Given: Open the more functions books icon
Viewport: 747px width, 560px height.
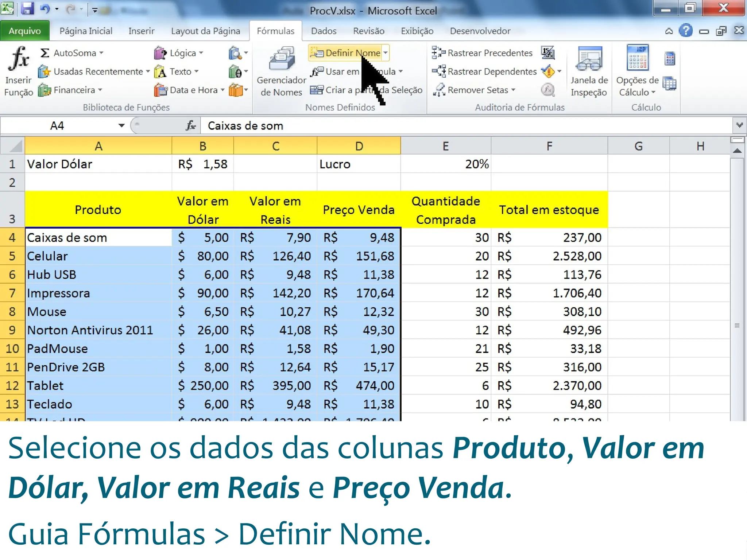Looking at the screenshot, I should 238,90.
